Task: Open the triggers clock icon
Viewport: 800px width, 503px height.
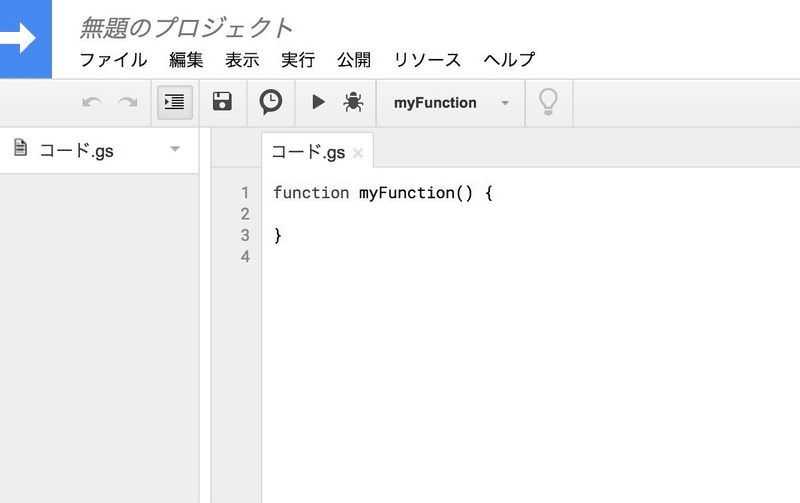Action: 270,102
